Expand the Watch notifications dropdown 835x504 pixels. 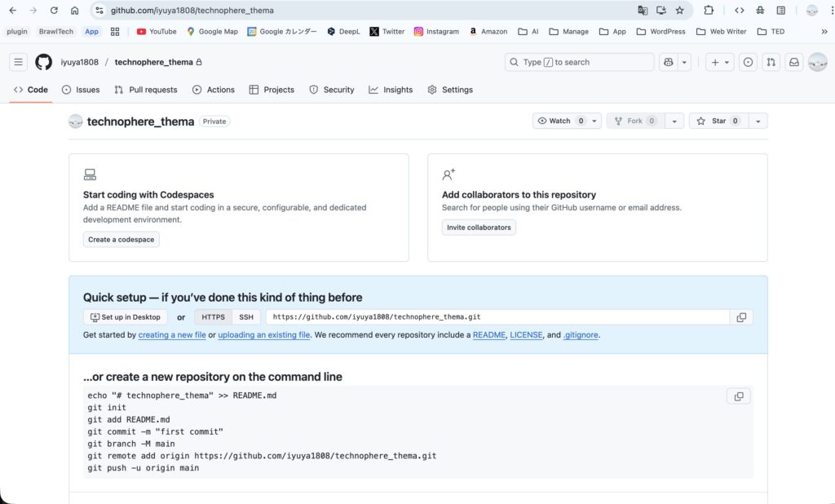coord(594,121)
